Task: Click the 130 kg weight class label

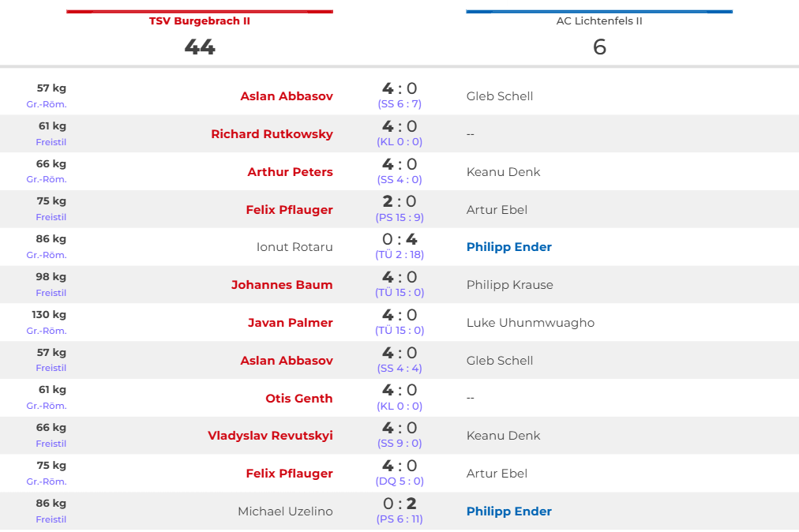Action: tap(49, 315)
